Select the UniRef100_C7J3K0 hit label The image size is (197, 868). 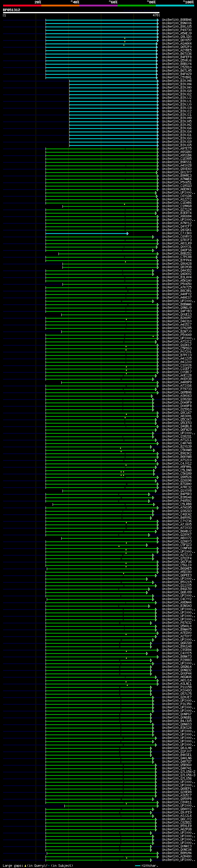177,233
